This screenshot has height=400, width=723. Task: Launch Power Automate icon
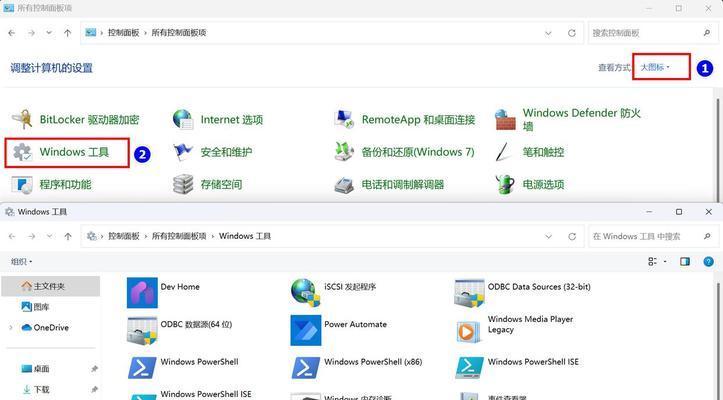coord(305,330)
